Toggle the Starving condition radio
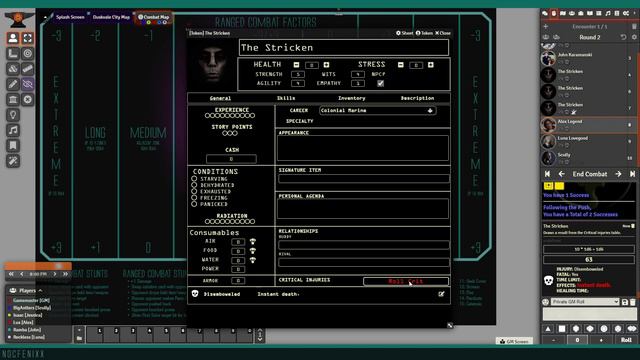640x360 pixels. (x=194, y=179)
